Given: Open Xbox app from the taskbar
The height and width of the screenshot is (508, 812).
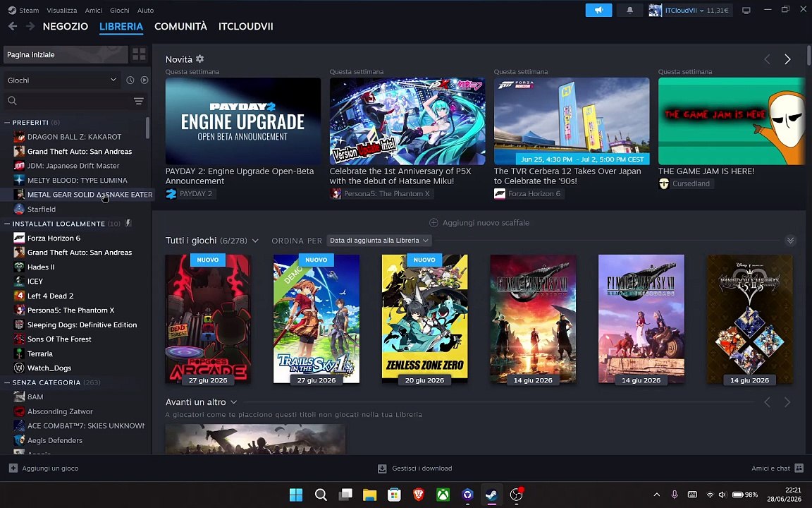Looking at the screenshot, I should [443, 495].
